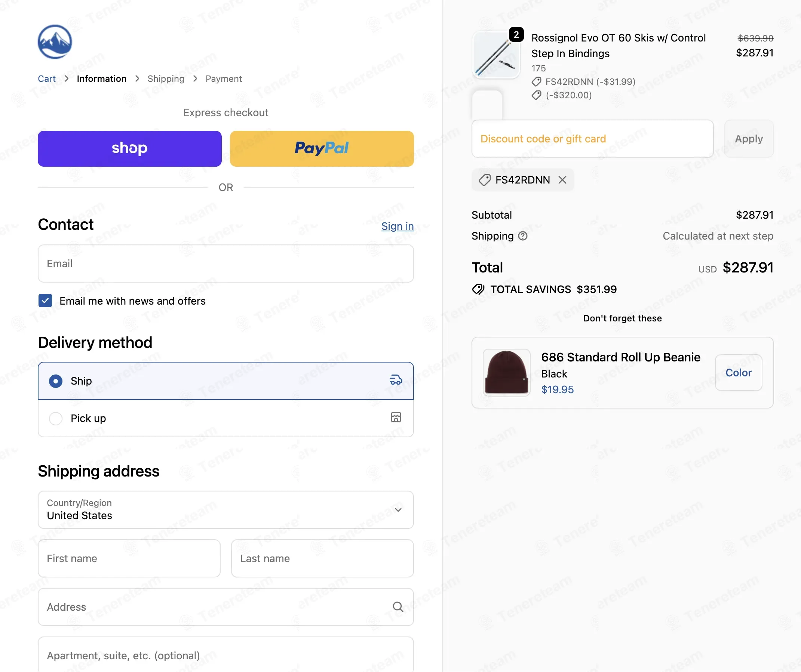Click the delivery truck icon
801x672 pixels.
(396, 380)
